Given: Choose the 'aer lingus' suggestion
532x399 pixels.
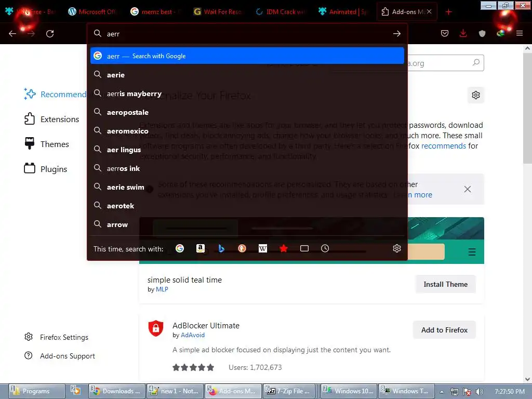Looking at the screenshot, I should 247,149.
